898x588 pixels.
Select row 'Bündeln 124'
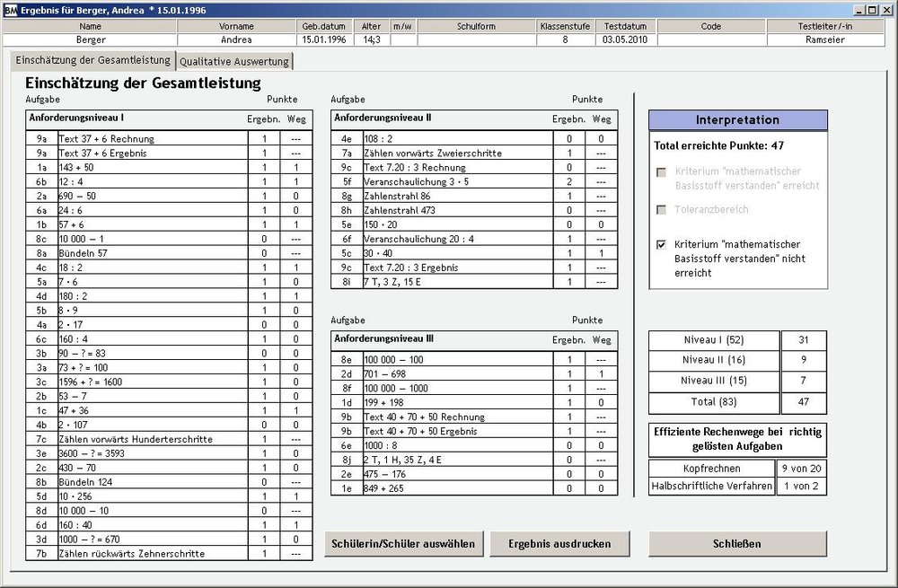(x=169, y=482)
